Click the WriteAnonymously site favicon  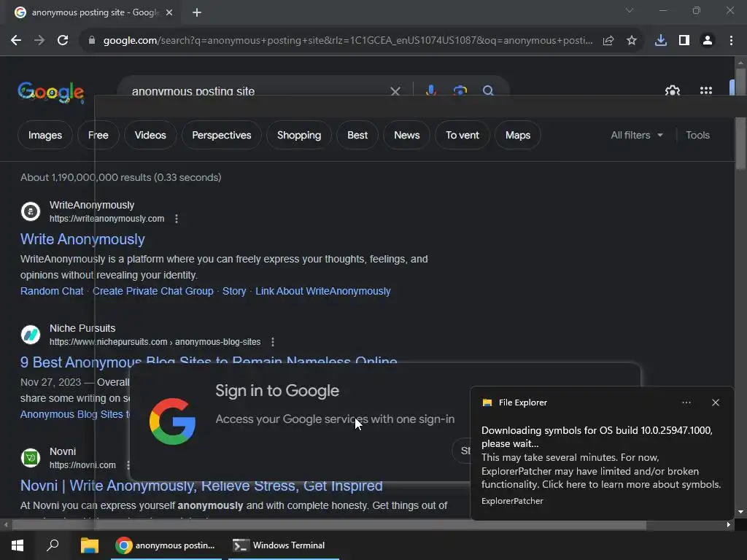(x=31, y=211)
